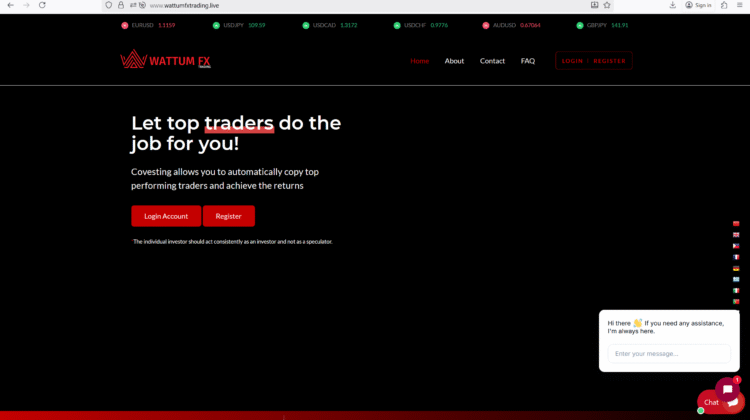Open the Home menu item
The height and width of the screenshot is (420, 750).
[420, 61]
